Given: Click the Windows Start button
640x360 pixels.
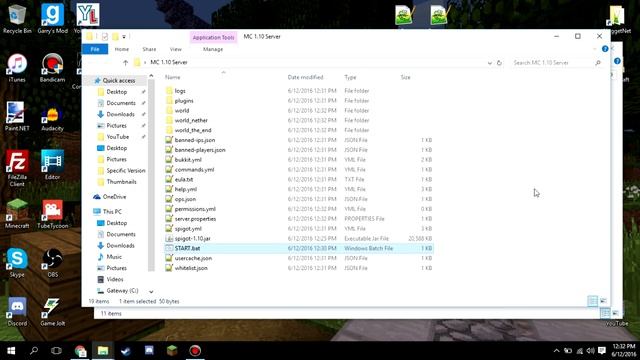Looking at the screenshot, I should click(11, 351).
